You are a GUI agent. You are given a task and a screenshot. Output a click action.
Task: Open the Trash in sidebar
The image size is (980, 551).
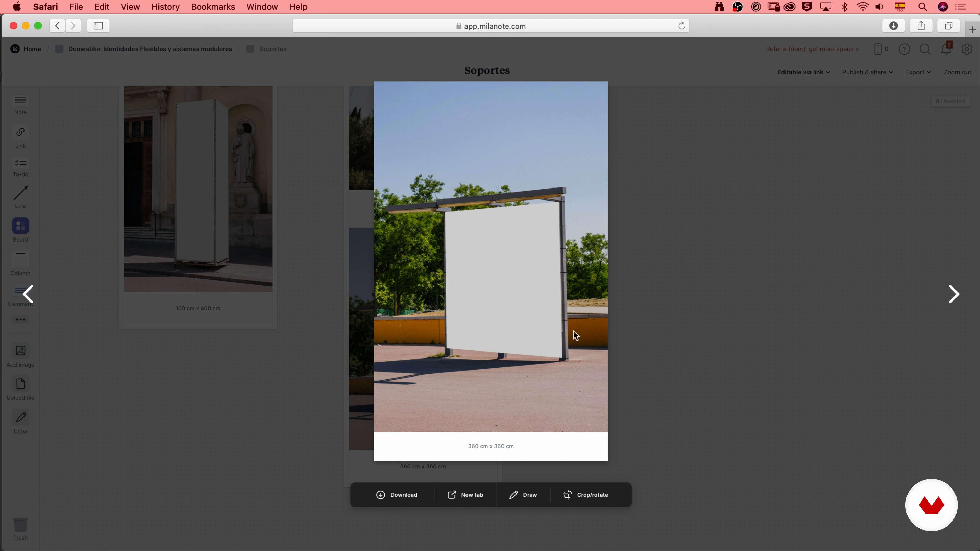click(x=20, y=529)
